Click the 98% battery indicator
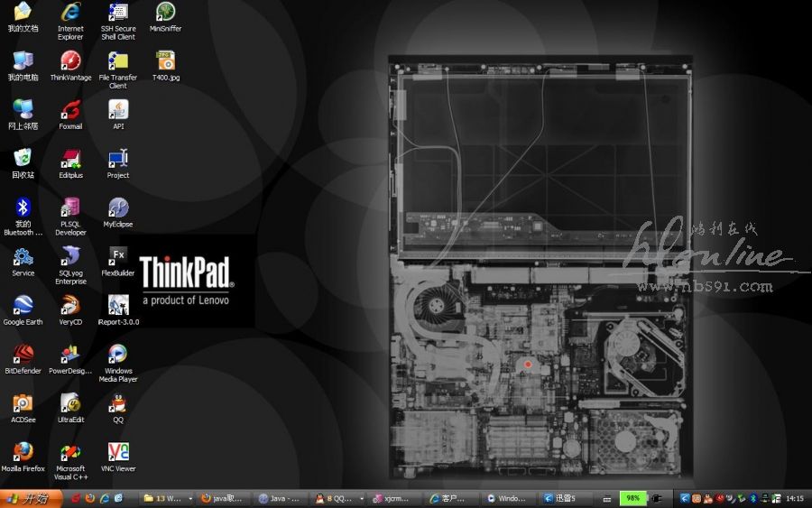Screen dimensions: 812x508 click(633, 498)
